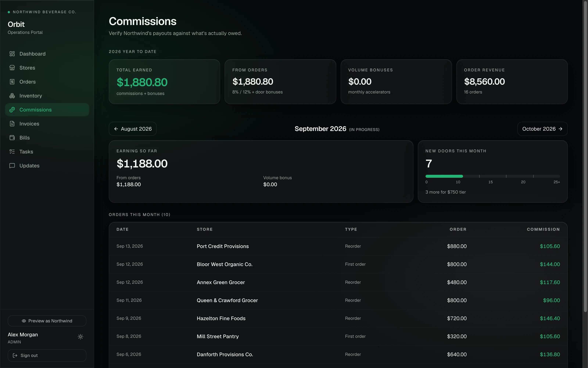
Task: Go to Stores section
Action: pyautogui.click(x=47, y=68)
